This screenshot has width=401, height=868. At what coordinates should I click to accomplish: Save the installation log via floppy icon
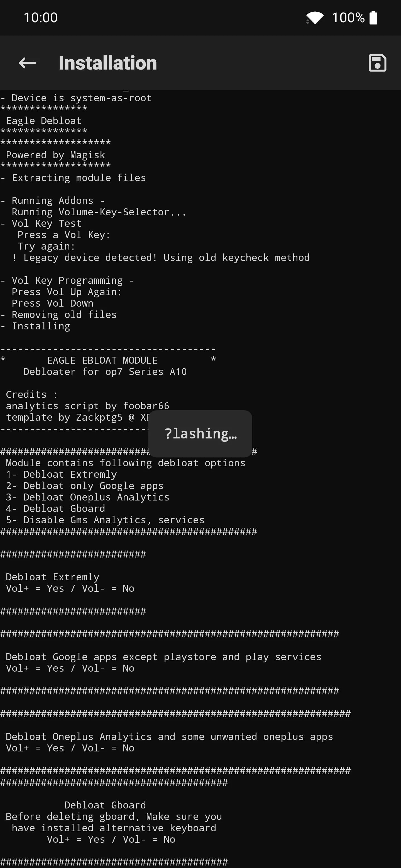point(377,63)
